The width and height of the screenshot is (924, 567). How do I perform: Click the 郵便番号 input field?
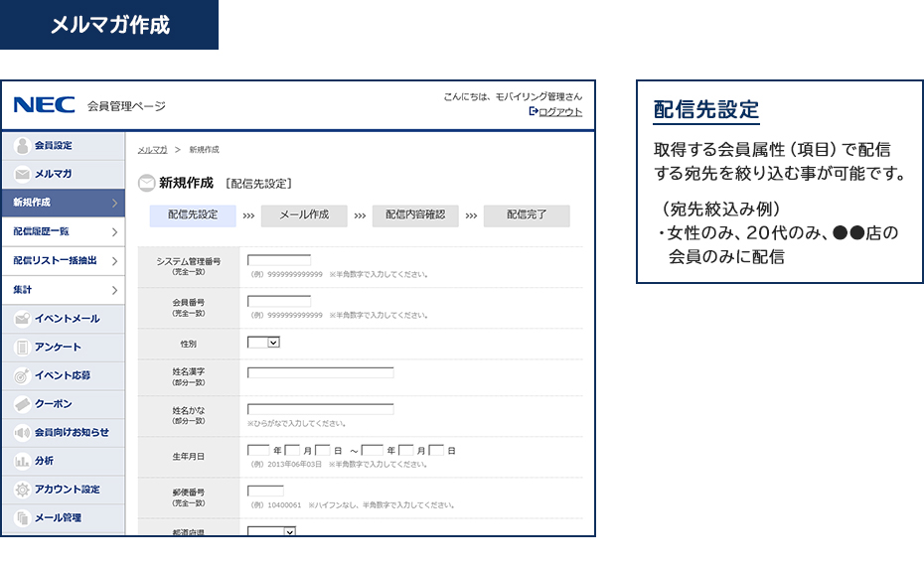coord(265,492)
